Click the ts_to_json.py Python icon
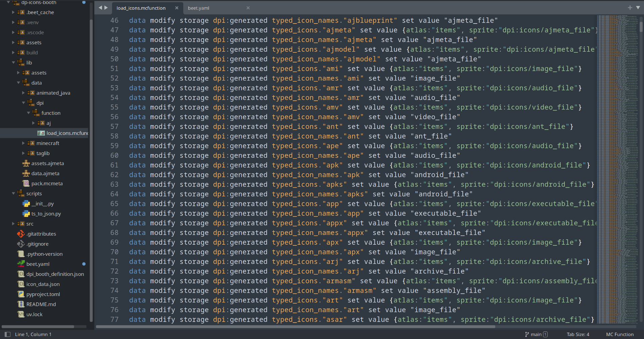Viewport: 644px width, 339px height. (x=26, y=214)
